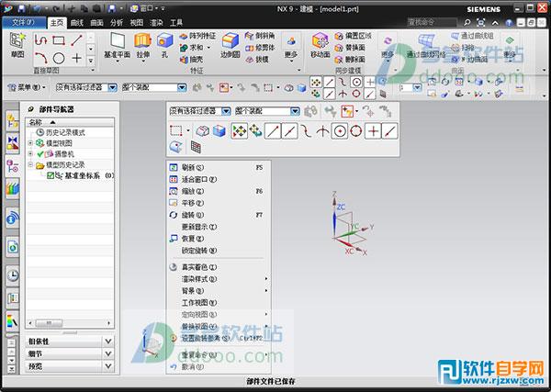
Task: Select the arc sketch tool
Action: point(40,59)
